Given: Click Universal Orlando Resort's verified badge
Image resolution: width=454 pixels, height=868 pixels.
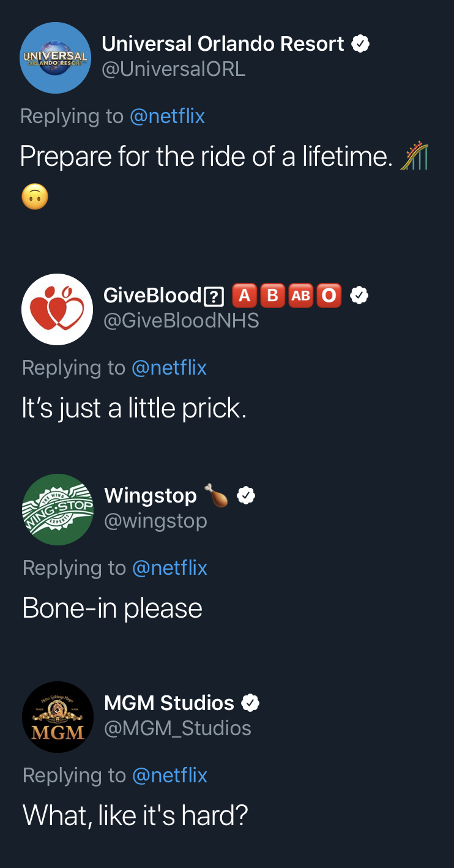Looking at the screenshot, I should coord(360,44).
